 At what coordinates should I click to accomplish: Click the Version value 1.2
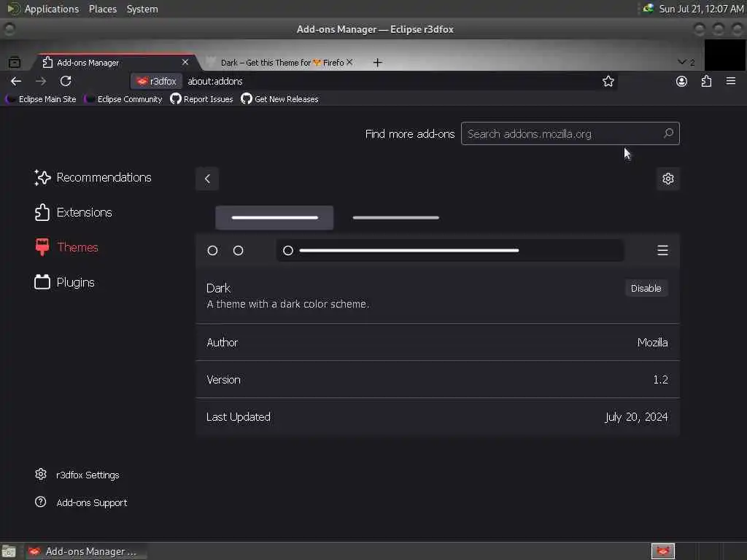[660, 379]
